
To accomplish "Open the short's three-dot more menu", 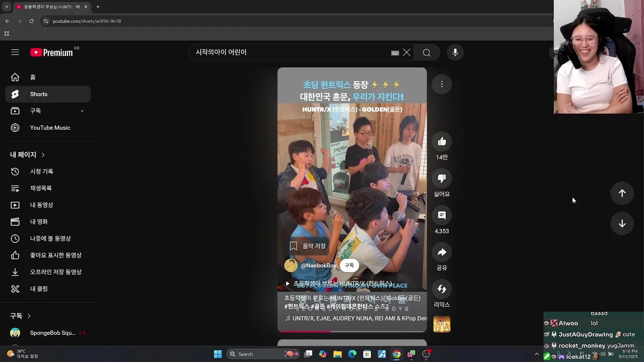I will (442, 84).
